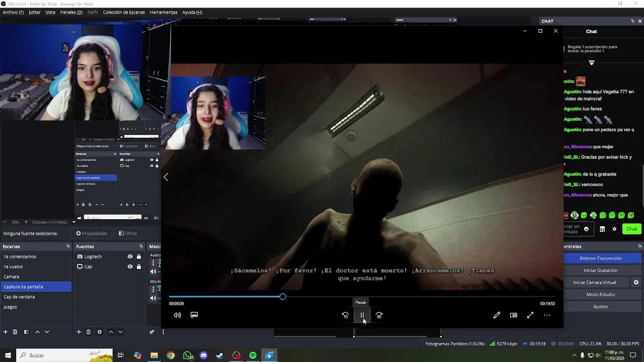
Task: Undock the Controles panel
Action: point(639,246)
